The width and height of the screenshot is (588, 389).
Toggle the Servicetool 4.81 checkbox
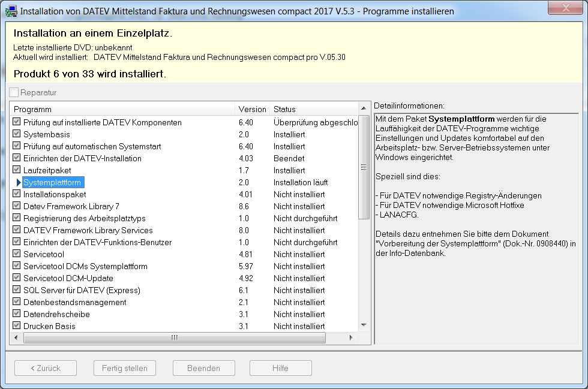17,254
